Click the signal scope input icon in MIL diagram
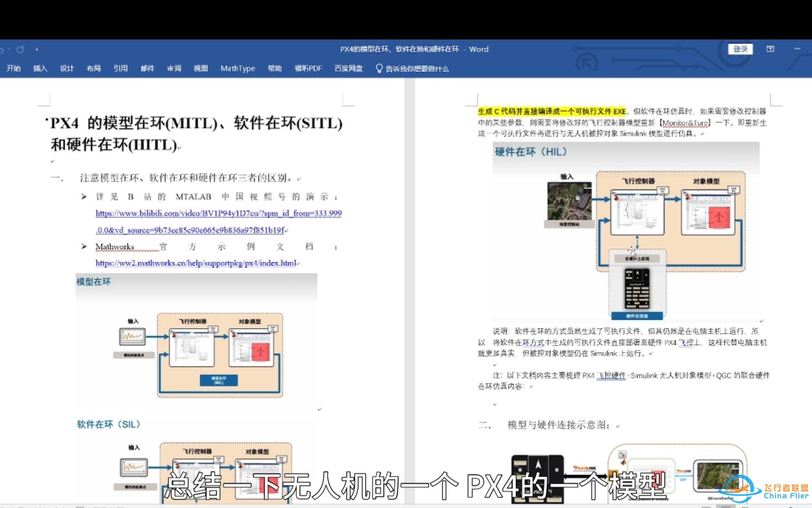This screenshot has height=508, width=812. [x=132, y=337]
